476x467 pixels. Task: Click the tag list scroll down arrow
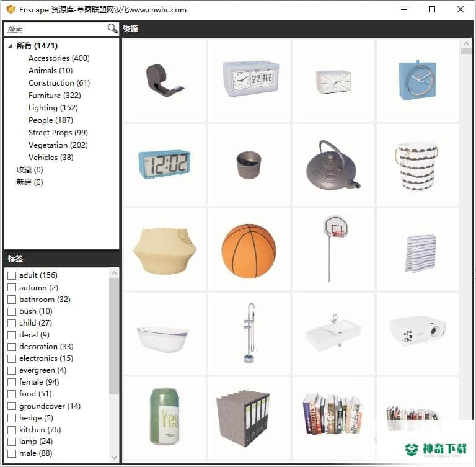(114, 457)
